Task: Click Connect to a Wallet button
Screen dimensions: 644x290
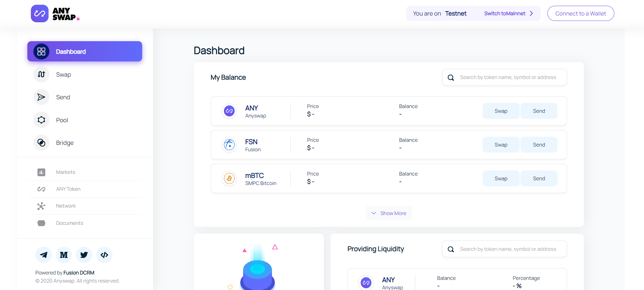Action: (581, 14)
